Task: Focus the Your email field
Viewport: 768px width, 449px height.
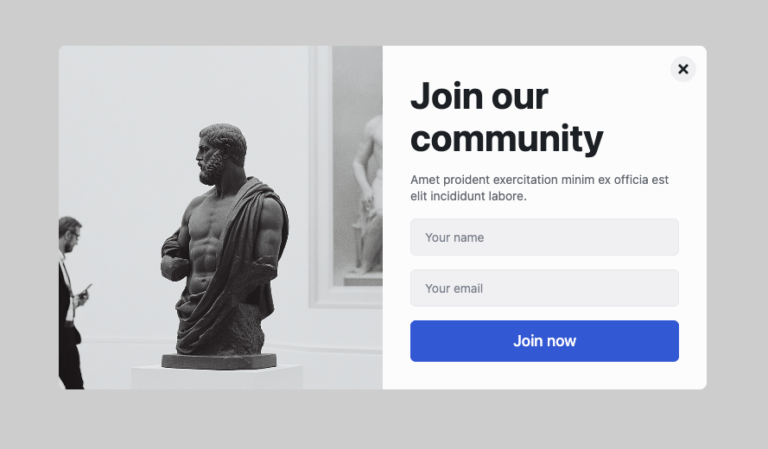Action: click(x=544, y=288)
